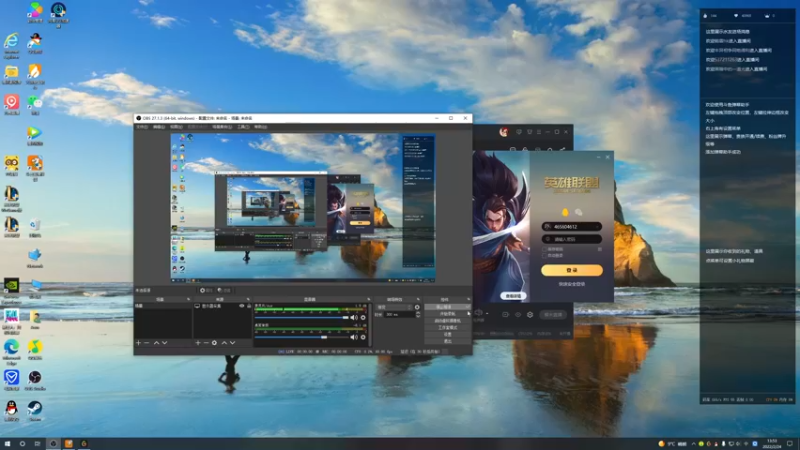Open source Properties button above the Sources panel
The height and width of the screenshot is (450, 800).
coord(206,290)
